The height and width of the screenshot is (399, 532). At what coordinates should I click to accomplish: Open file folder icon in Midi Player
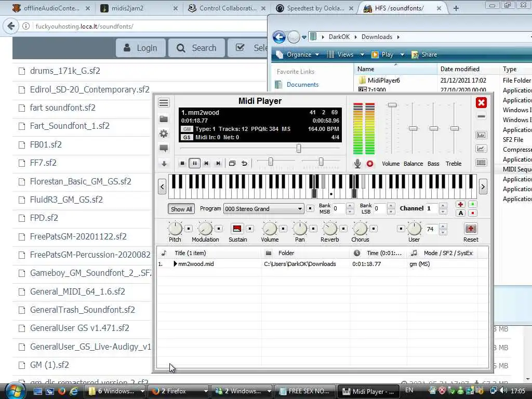pyautogui.click(x=164, y=119)
